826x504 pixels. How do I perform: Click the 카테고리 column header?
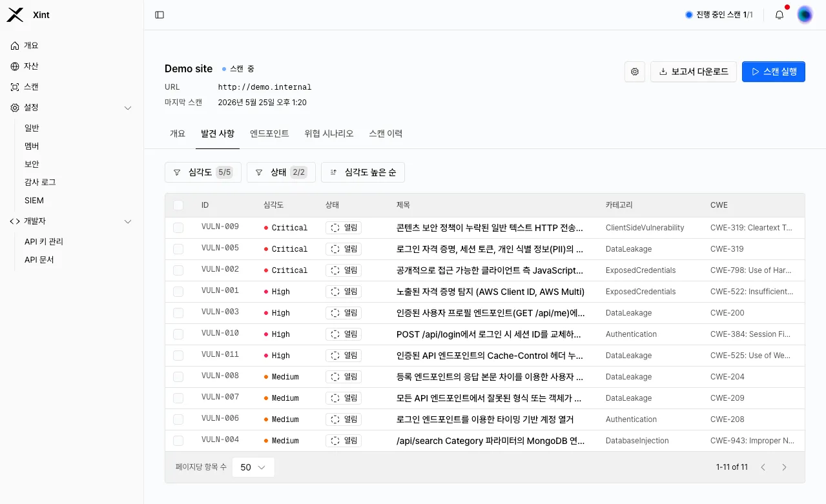(619, 205)
